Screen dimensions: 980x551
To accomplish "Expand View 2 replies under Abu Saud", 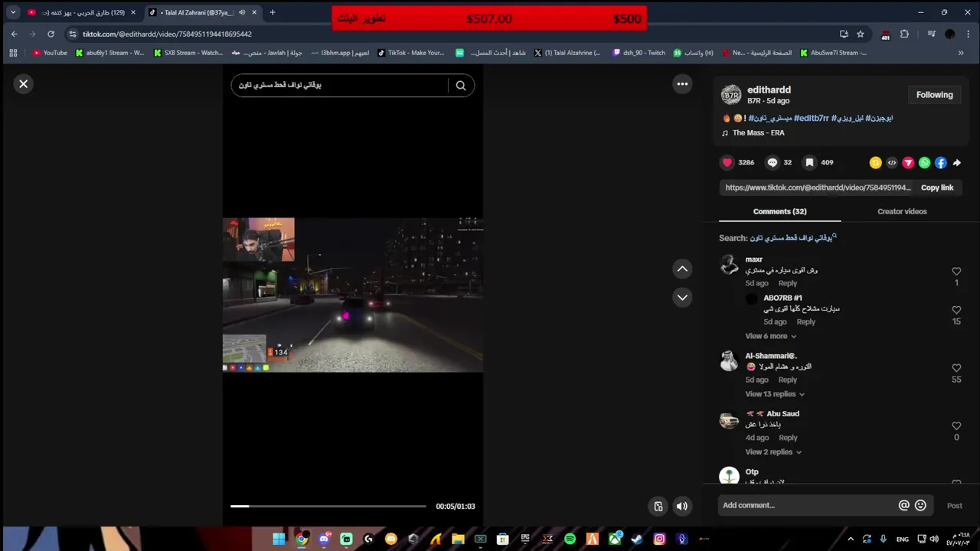I will point(773,452).
